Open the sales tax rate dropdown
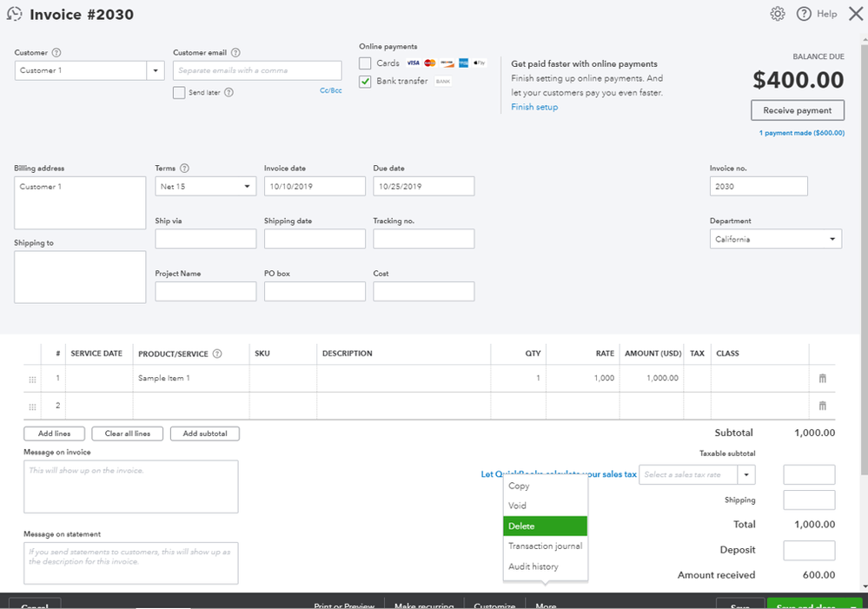Viewport: 868px width, 609px height. 746,475
